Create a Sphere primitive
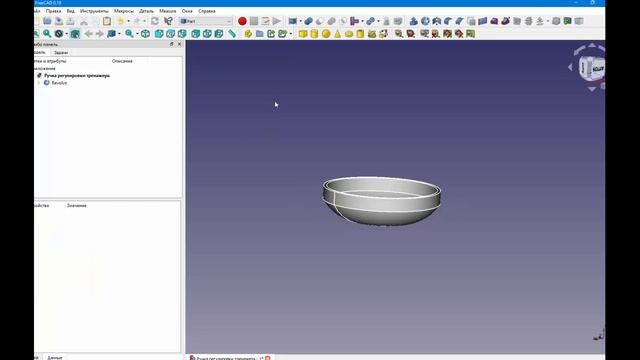The image size is (640, 360). (326, 34)
